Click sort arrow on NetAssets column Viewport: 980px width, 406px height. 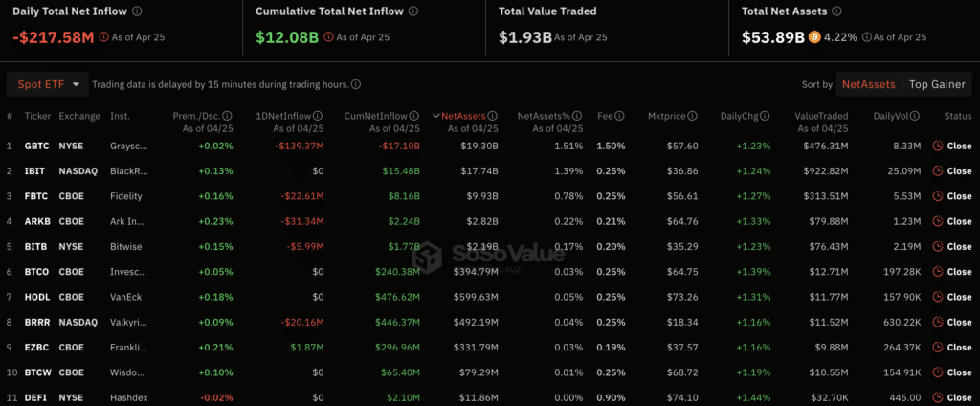pyautogui.click(x=436, y=116)
